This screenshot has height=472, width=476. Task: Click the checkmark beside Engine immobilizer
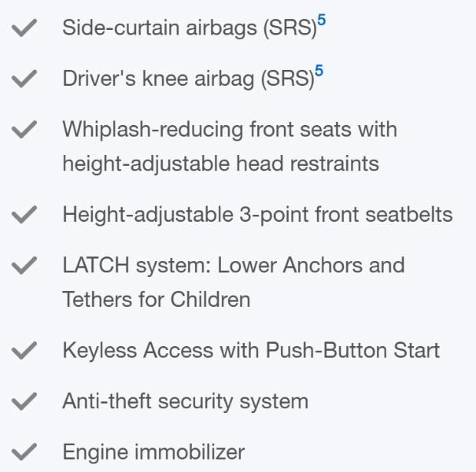26,453
